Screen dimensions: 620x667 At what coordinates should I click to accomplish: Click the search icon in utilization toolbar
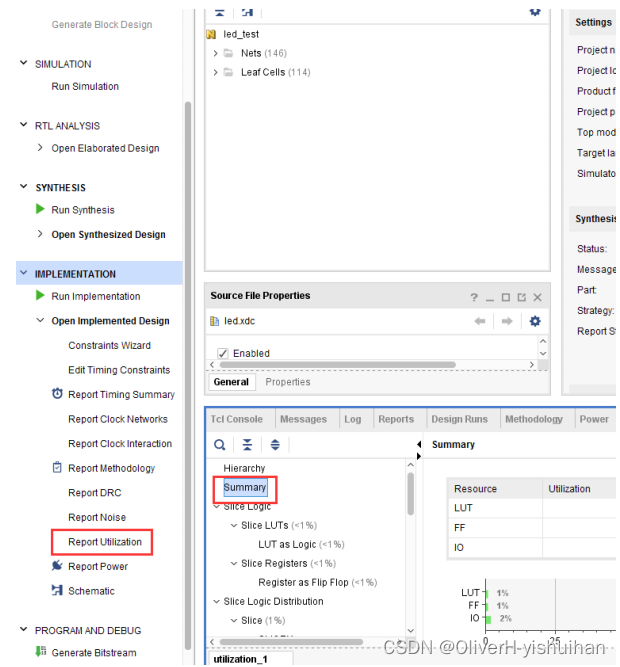click(219, 445)
